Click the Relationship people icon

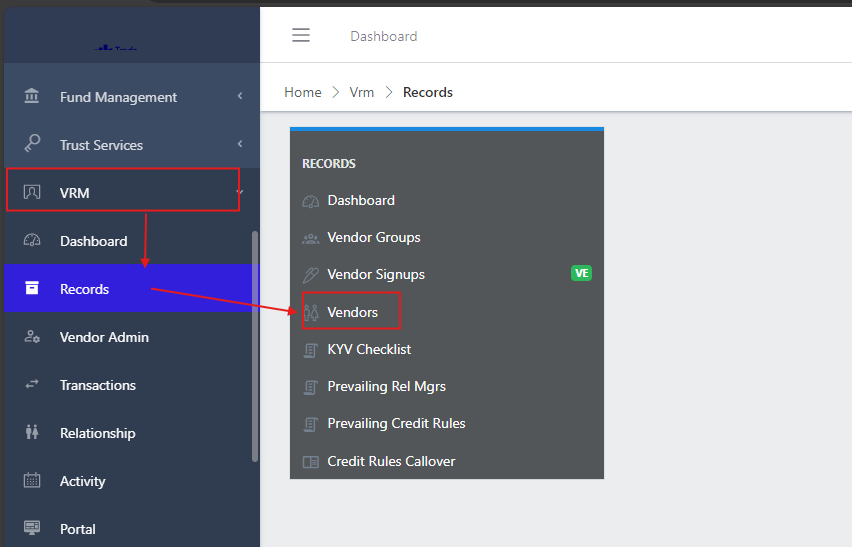tap(32, 432)
